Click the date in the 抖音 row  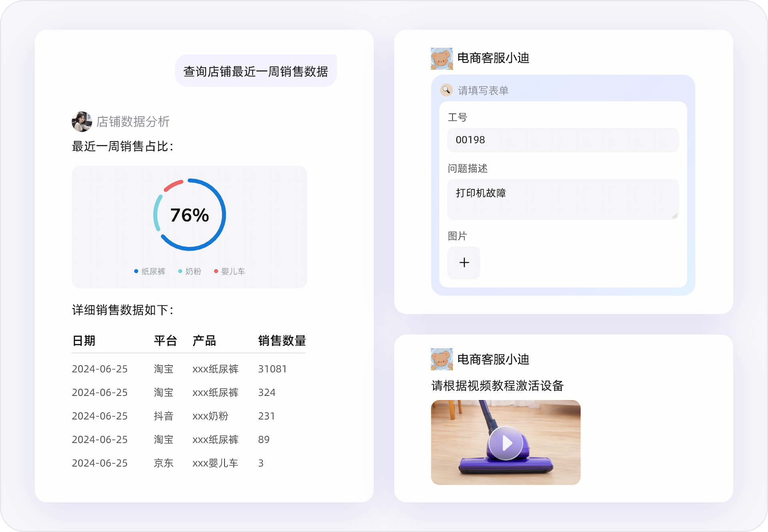tap(100, 416)
